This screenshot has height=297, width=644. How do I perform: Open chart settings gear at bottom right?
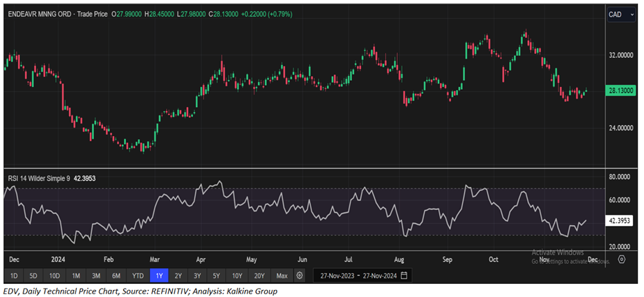[622, 259]
